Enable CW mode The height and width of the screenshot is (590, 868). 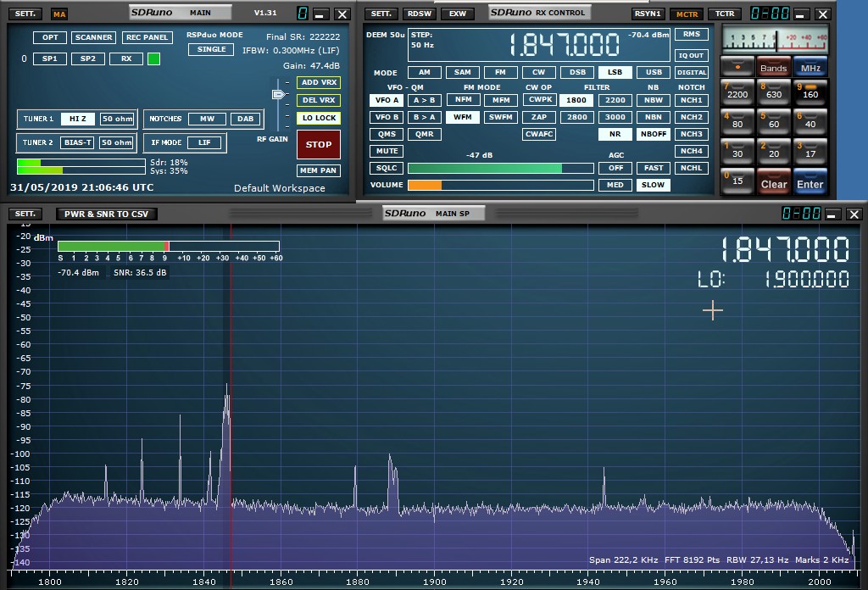click(x=538, y=72)
